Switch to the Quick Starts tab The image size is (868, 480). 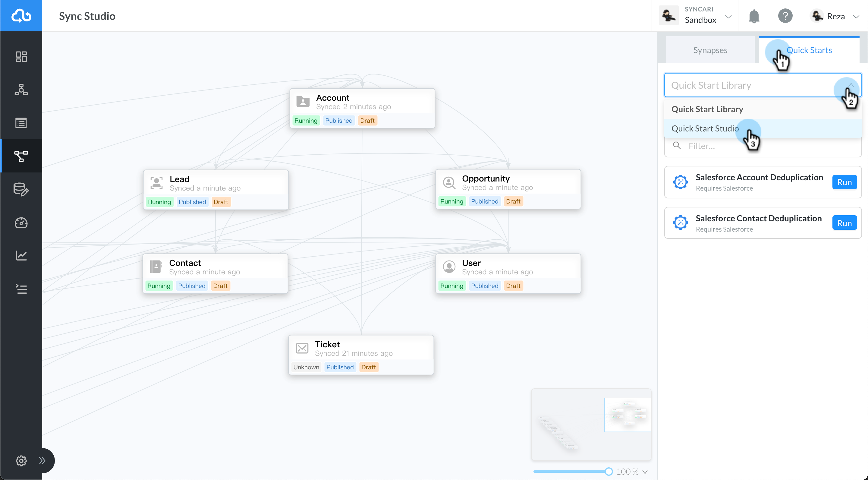pos(809,50)
